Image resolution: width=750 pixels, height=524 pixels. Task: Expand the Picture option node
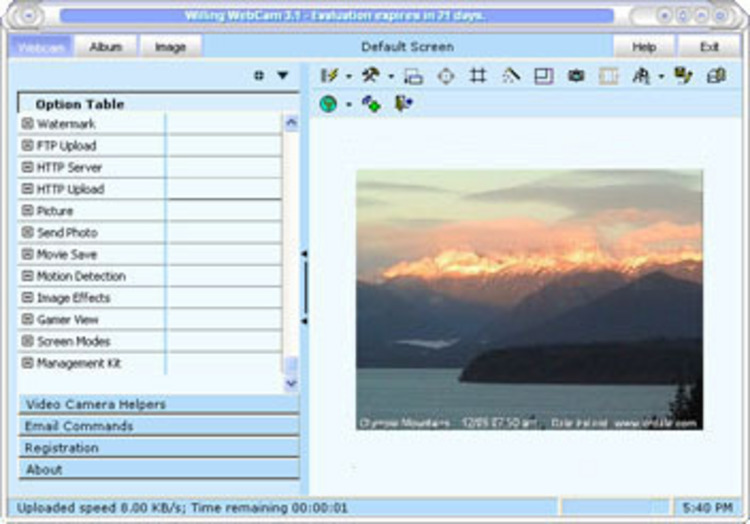(28, 211)
